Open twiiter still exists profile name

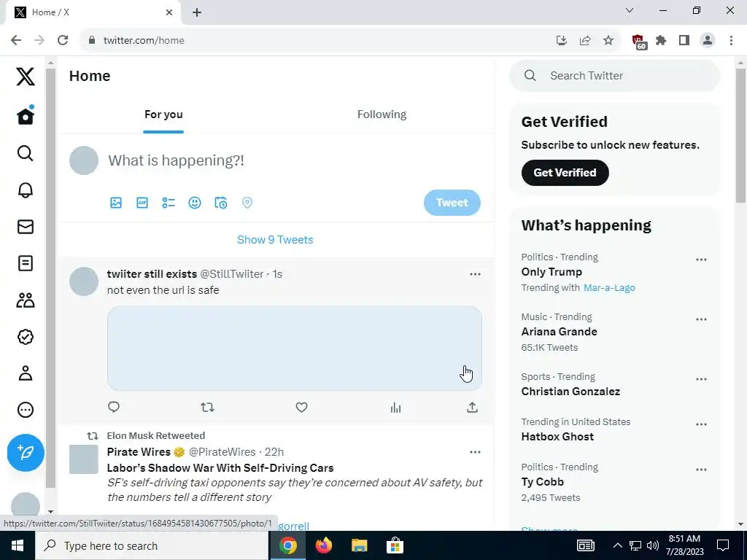(x=152, y=274)
